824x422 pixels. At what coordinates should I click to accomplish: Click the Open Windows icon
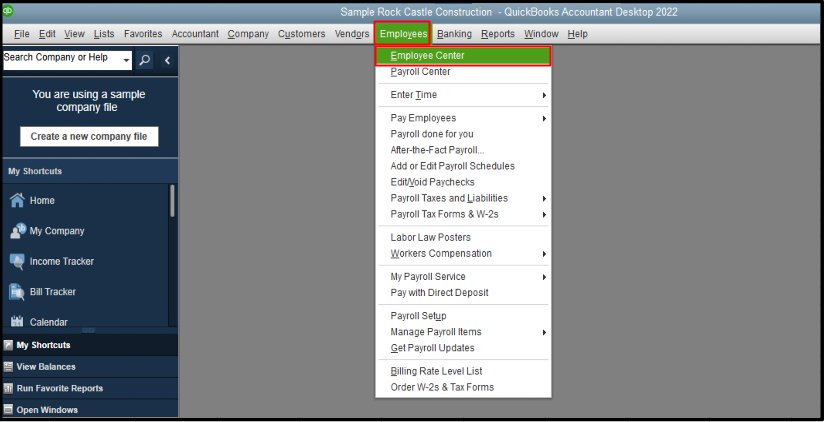pos(8,410)
